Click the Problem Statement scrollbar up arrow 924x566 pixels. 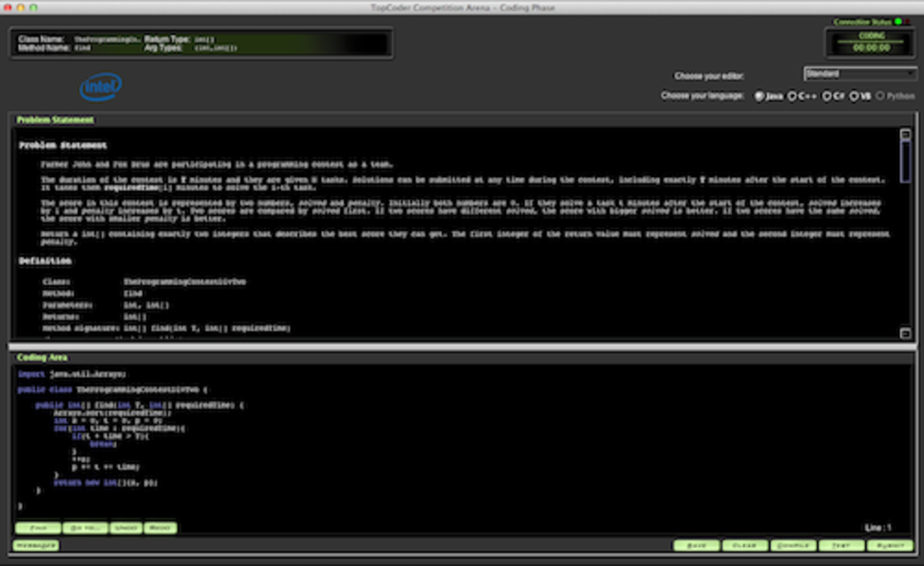906,134
